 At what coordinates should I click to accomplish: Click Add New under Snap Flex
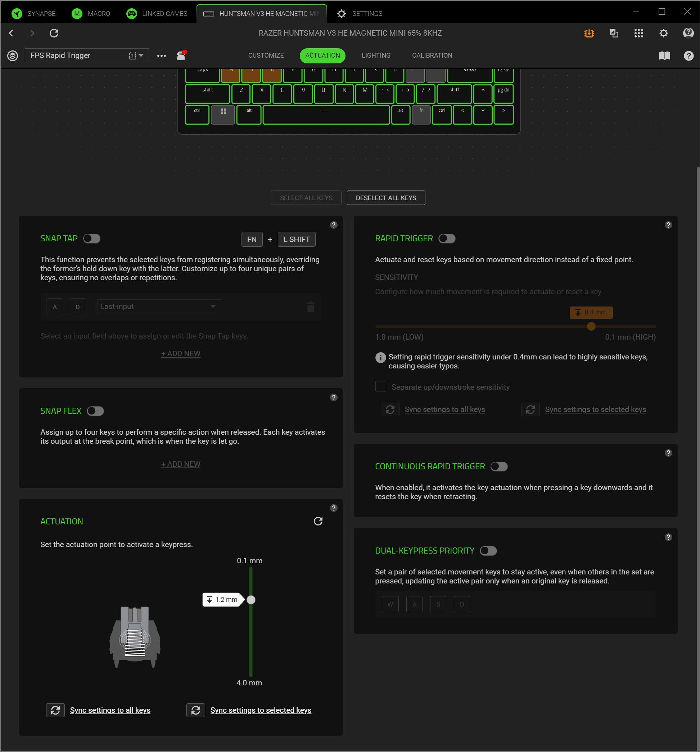[x=181, y=464]
